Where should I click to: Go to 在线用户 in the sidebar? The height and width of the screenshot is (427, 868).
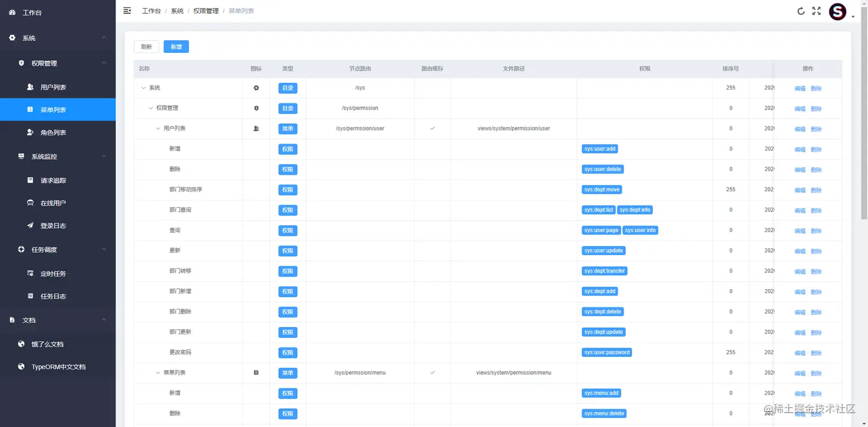click(x=57, y=203)
